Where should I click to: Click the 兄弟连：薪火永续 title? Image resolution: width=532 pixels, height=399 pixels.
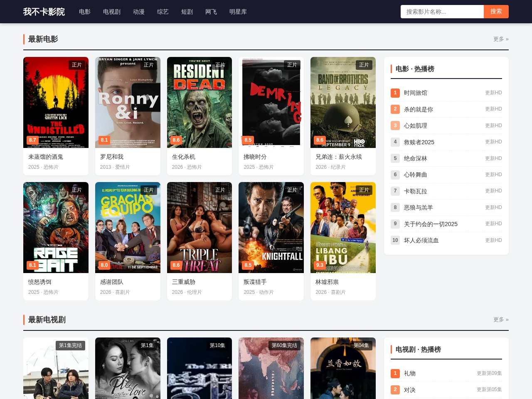pos(339,157)
